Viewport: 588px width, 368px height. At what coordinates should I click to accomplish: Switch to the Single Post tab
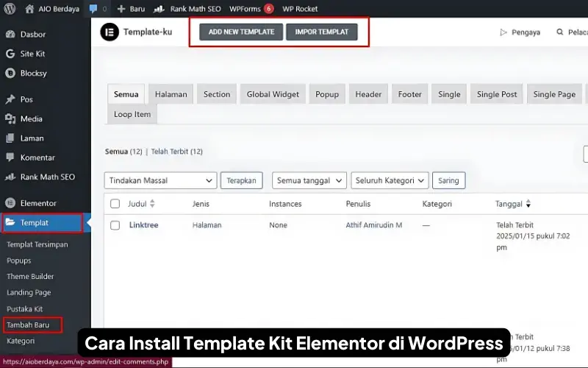497,94
